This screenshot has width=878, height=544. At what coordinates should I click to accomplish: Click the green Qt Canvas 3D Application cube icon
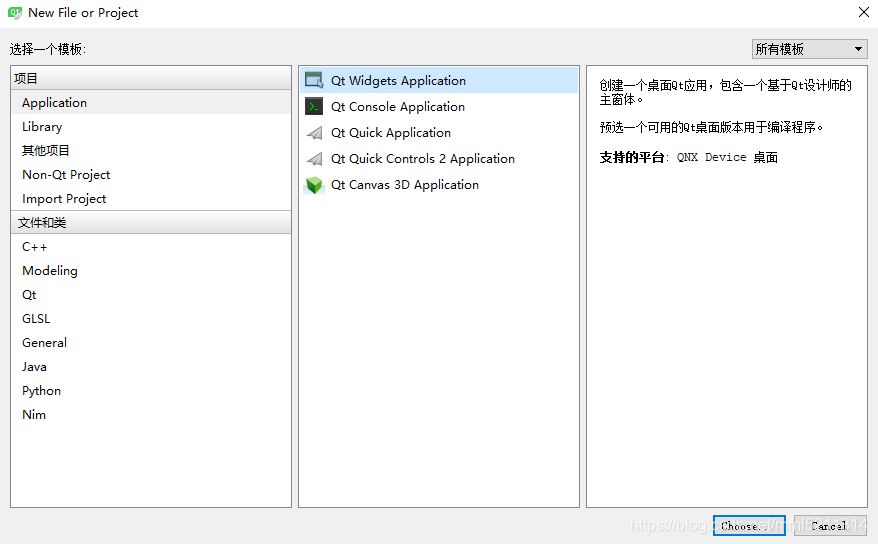point(314,185)
